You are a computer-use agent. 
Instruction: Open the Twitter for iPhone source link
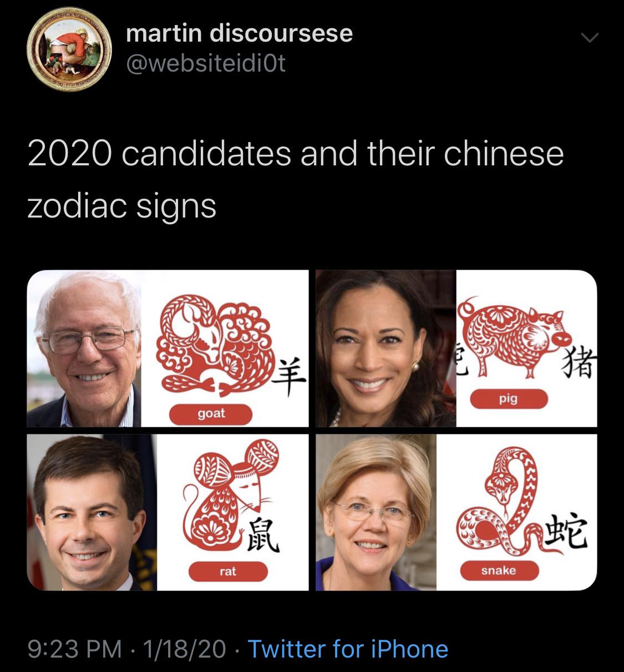point(348,649)
